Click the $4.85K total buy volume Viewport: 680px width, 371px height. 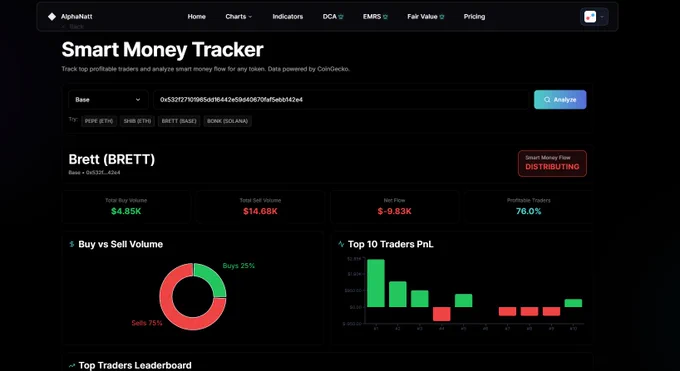(126, 211)
